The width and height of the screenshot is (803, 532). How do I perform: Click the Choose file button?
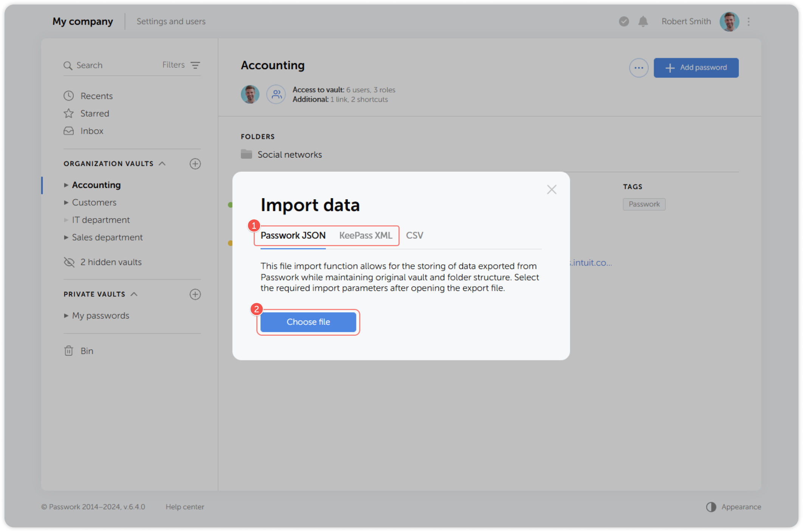(308, 322)
